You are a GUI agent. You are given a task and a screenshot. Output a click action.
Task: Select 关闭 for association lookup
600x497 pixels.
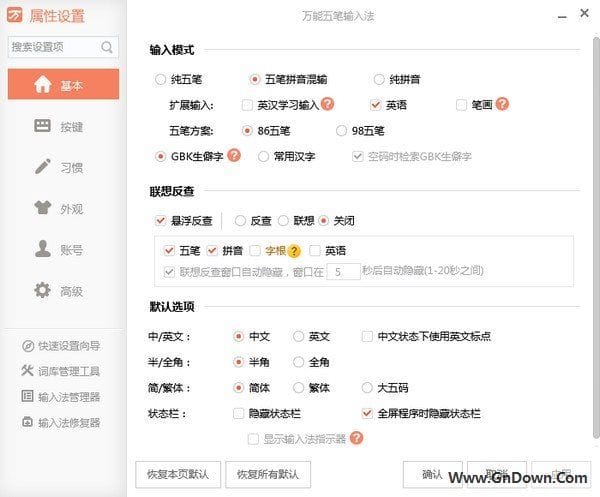[323, 221]
